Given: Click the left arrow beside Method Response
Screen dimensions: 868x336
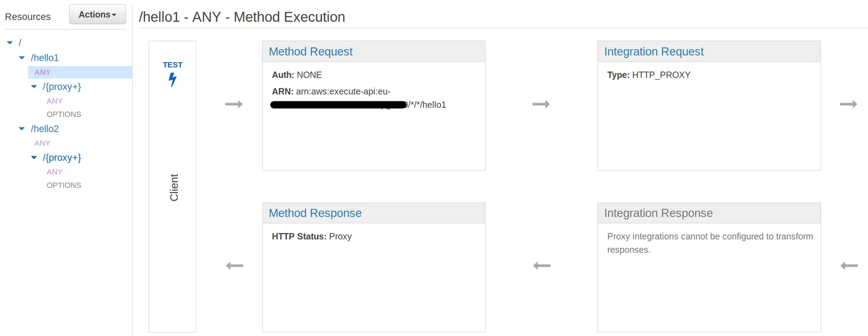Looking at the screenshot, I should coord(234,266).
